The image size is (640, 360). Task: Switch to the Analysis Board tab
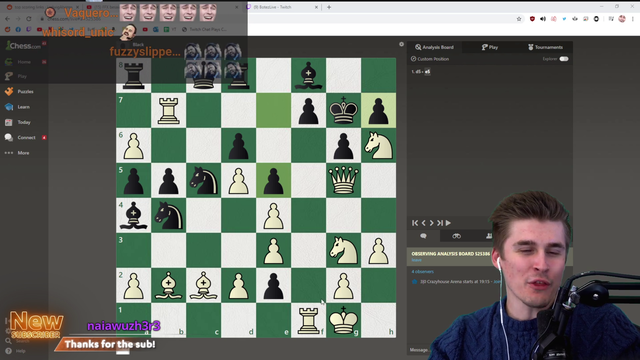click(x=434, y=47)
